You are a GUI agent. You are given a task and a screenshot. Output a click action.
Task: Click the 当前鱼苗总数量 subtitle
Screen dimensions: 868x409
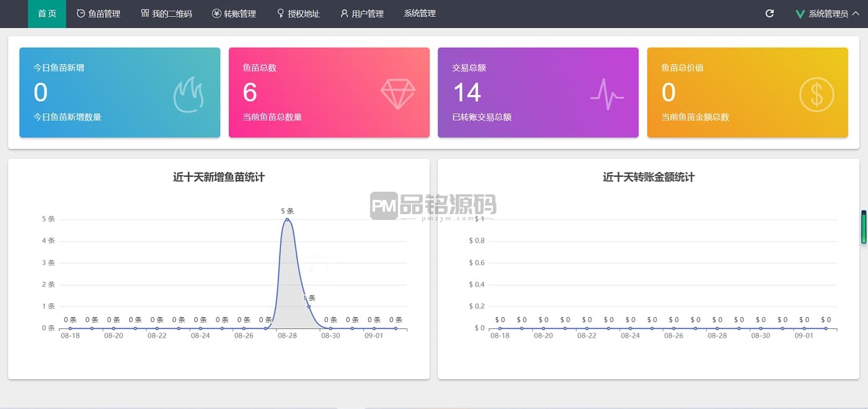272,117
